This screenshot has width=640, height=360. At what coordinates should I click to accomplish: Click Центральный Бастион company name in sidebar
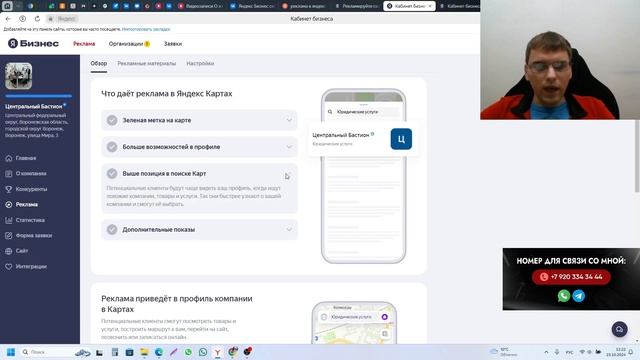tap(33, 106)
